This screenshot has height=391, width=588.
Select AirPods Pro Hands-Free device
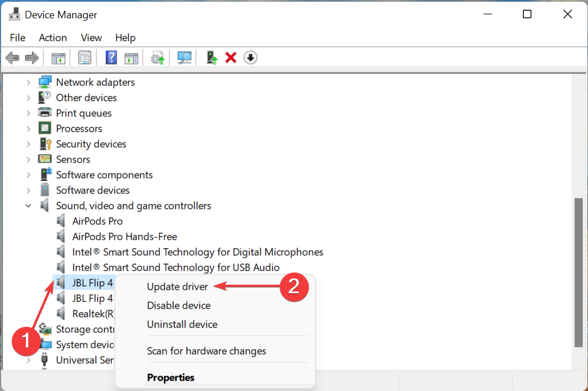click(124, 237)
